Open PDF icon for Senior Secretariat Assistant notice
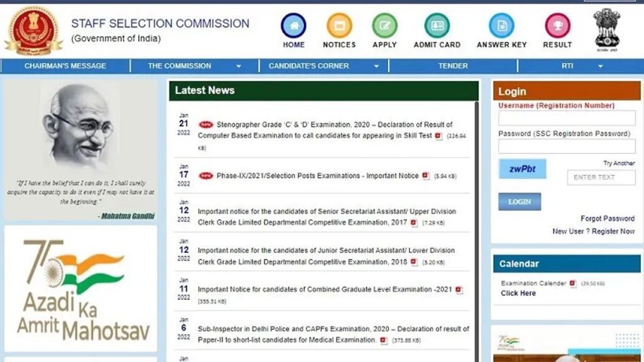This screenshot has width=644, height=362. (x=414, y=223)
